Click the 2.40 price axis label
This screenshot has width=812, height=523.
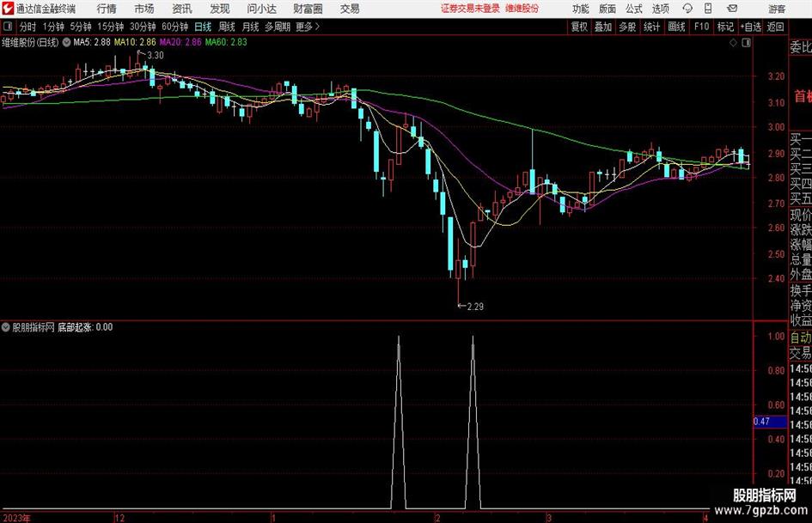tap(776, 278)
